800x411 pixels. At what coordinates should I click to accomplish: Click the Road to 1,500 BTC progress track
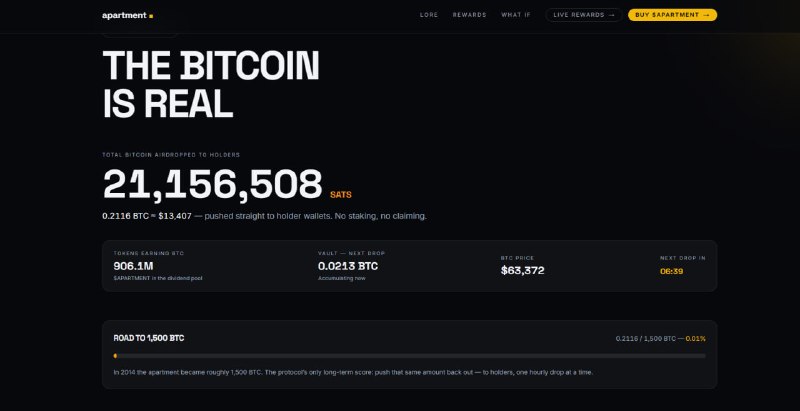click(410, 356)
